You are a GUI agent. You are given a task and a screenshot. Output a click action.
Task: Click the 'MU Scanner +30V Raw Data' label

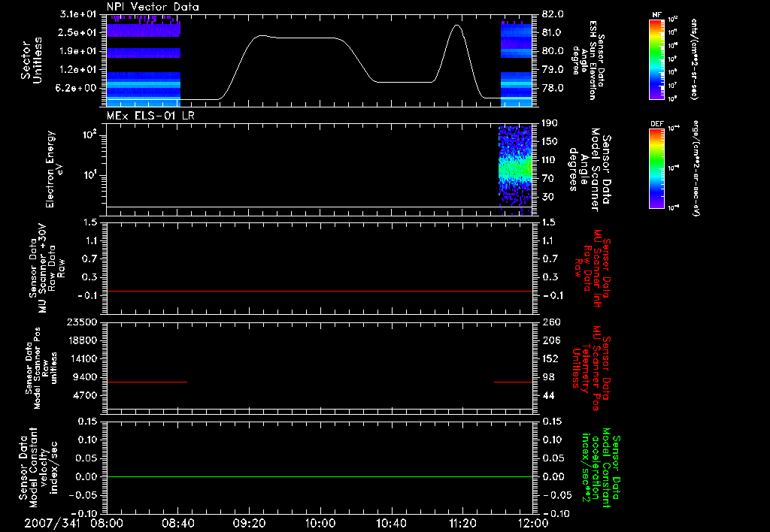[x=47, y=268]
